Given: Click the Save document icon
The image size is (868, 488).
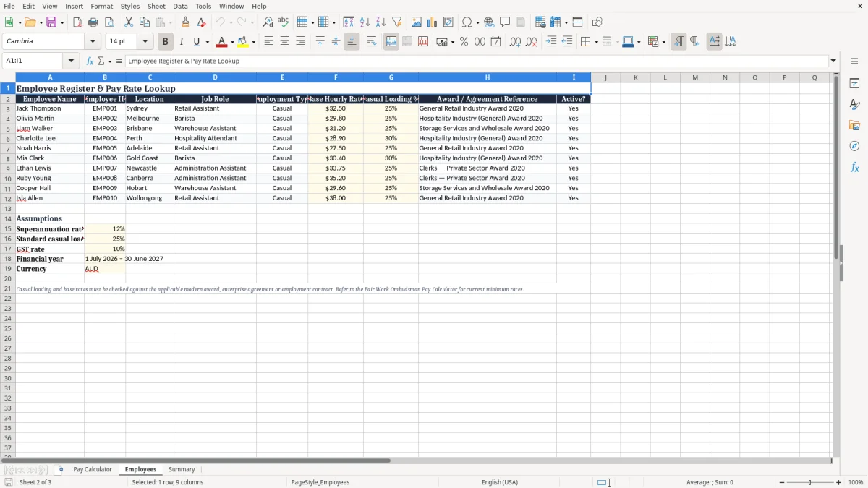Looking at the screenshot, I should click(51, 22).
